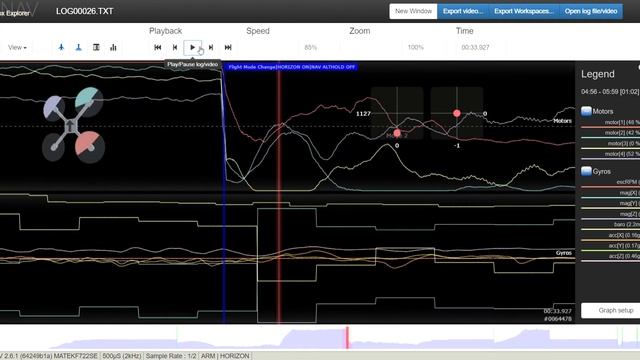Step forward one frame

click(x=211, y=47)
